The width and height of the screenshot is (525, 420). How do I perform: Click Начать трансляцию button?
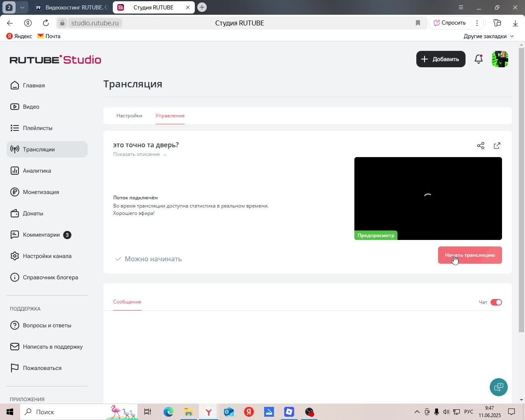(470, 255)
